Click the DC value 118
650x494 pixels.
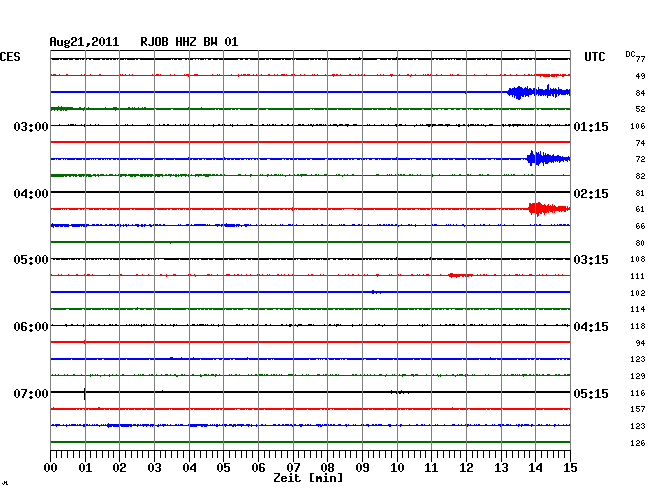tap(638, 327)
